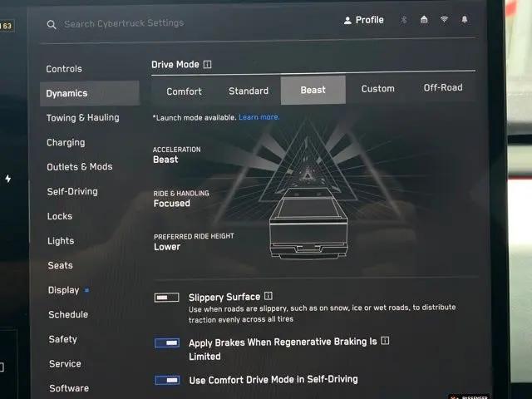Screen dimensions: 532x399
Task: Open the Profile menu
Action: point(364,20)
